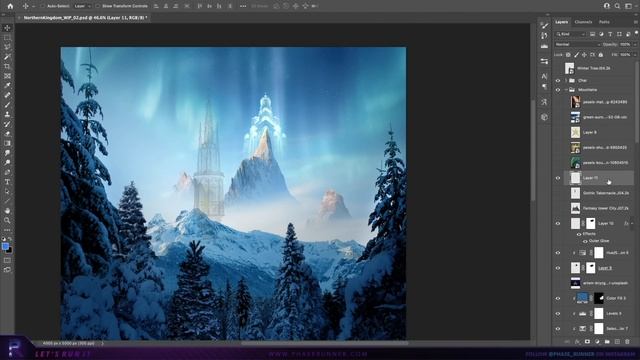Filter layers by type with T icon
Viewport: 640px width, 360px height.
[x=610, y=34]
